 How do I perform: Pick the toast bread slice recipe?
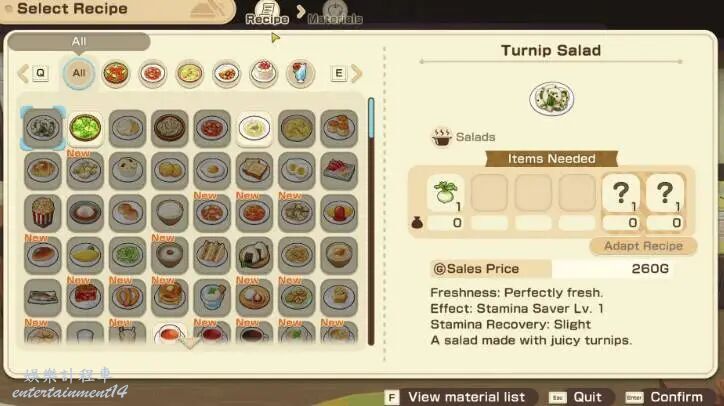pos(254,170)
